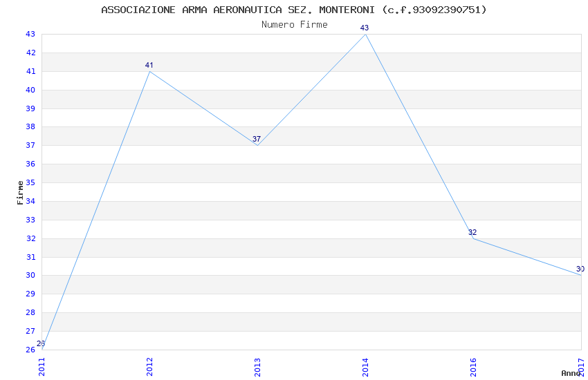Click y-axis tick 28
Image resolution: width=588 pixels, height=380 pixels.
tap(30, 312)
